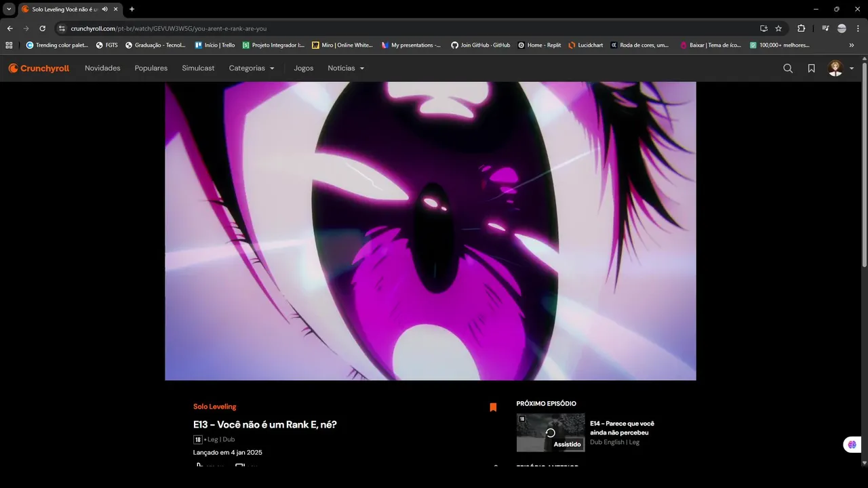Image resolution: width=868 pixels, height=488 pixels.
Task: Open the Graduação - Tecnol... bookmark
Action: click(157, 45)
